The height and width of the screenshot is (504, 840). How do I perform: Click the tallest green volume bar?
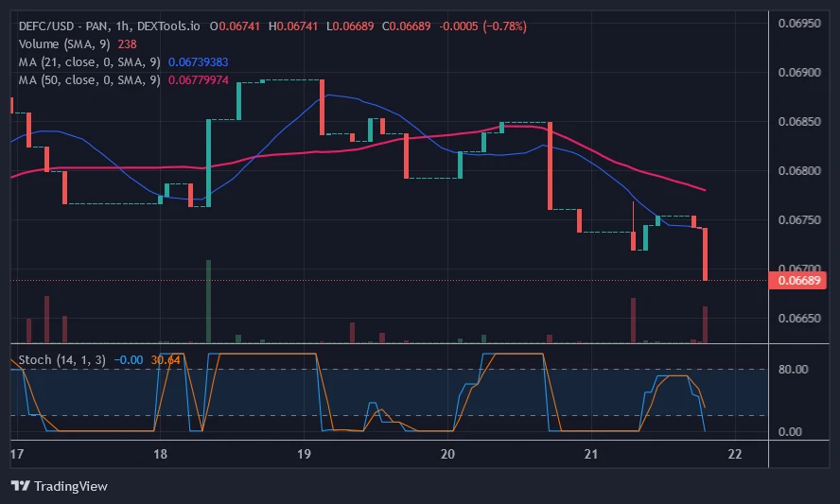[208, 301]
